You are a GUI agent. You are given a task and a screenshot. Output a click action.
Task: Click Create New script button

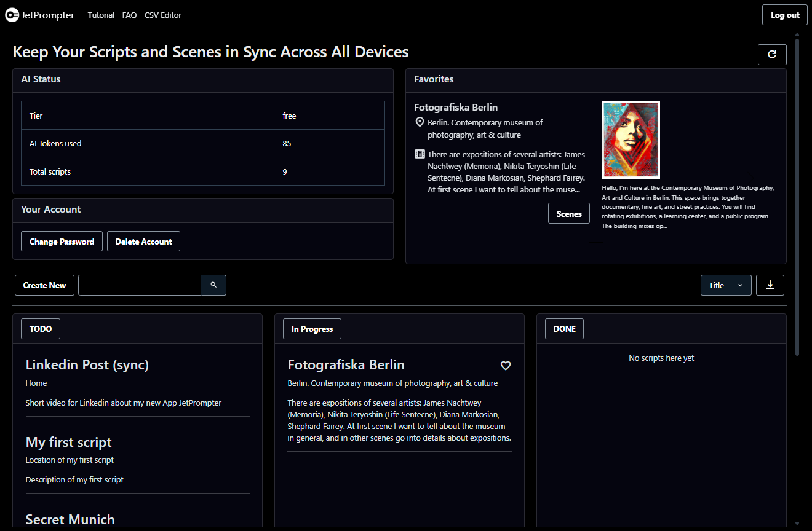coord(44,285)
